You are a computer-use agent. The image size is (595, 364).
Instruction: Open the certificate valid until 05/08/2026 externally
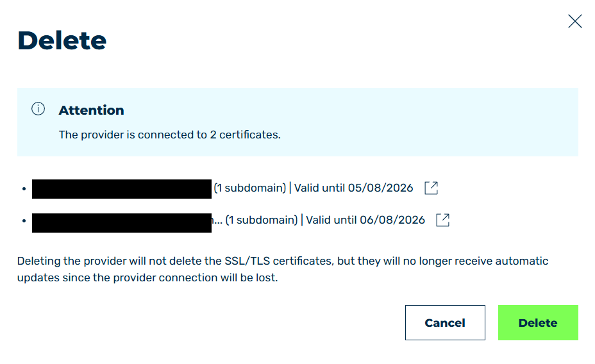[x=431, y=188]
